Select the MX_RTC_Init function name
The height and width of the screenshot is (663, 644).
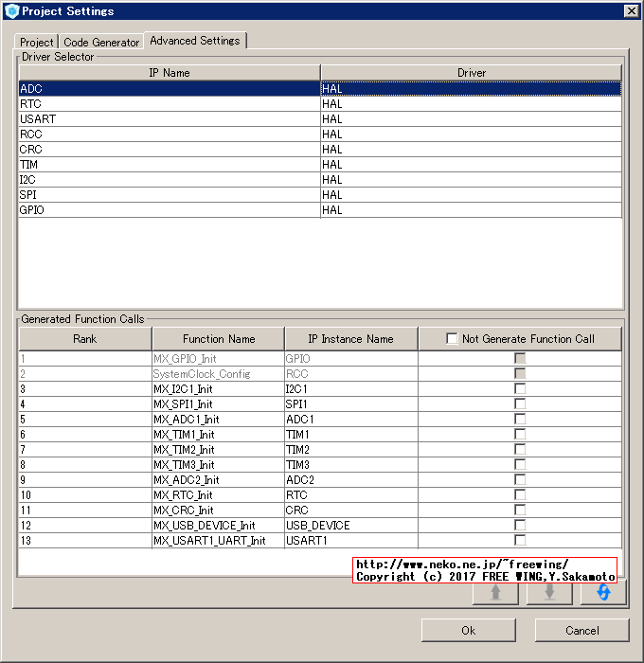click(x=218, y=494)
